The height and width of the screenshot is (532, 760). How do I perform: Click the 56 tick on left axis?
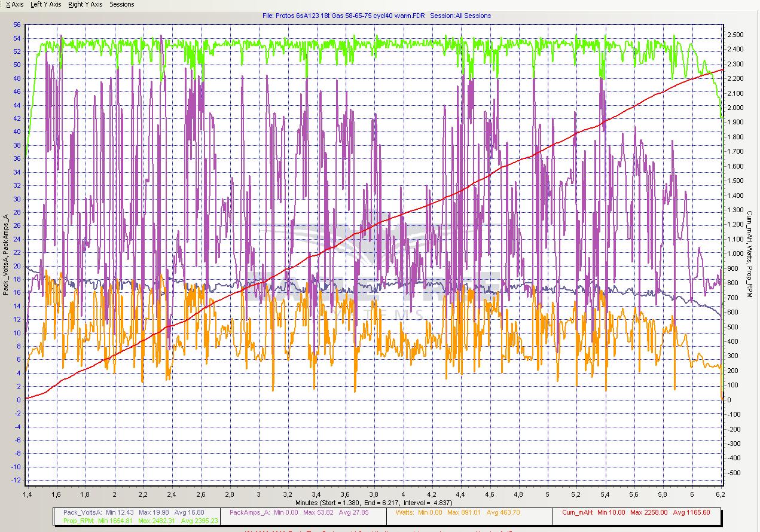click(17, 25)
